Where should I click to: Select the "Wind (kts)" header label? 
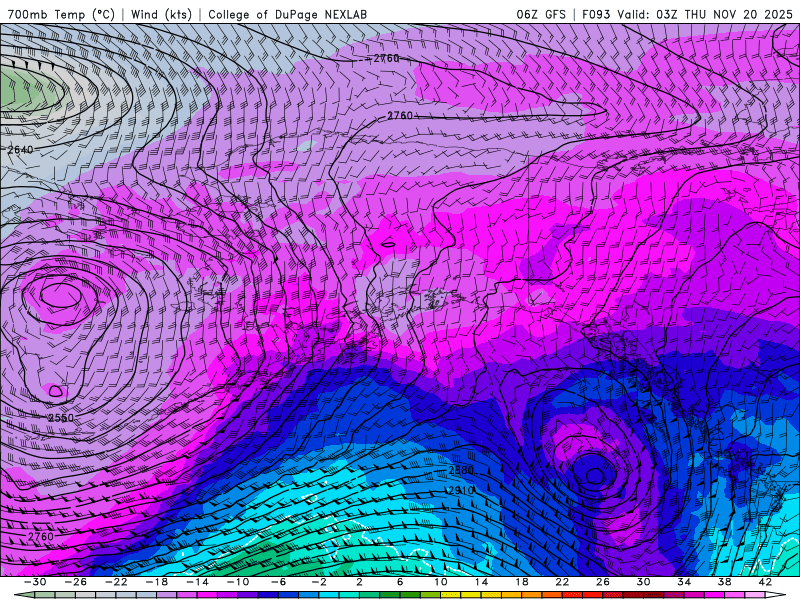(x=161, y=14)
